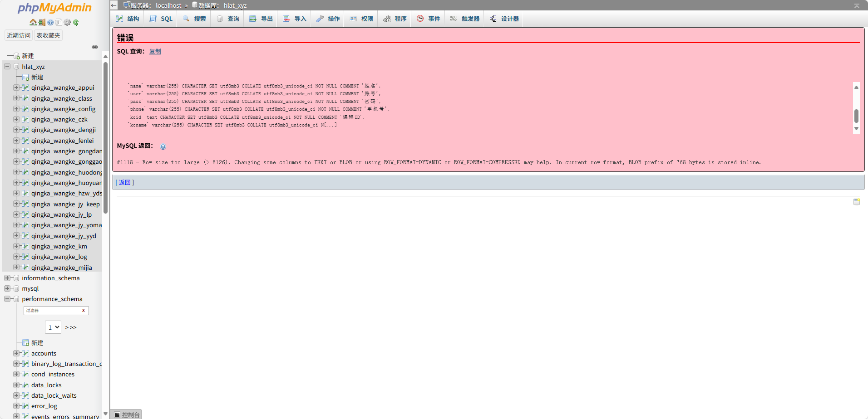Collapse the performance_schema database node
This screenshot has width=868, height=419.
pos(7,299)
